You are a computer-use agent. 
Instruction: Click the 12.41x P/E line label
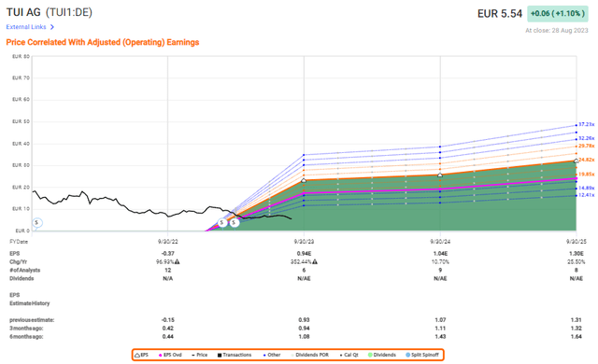tap(586, 195)
